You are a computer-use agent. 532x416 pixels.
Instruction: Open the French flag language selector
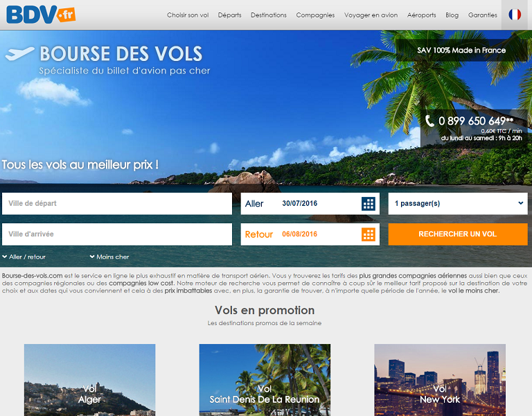coord(515,15)
